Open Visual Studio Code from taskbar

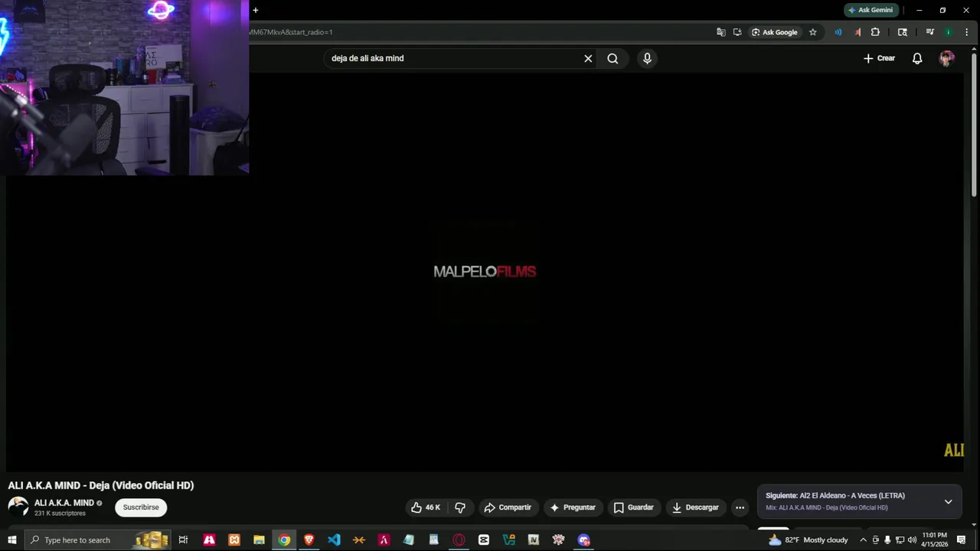334,540
